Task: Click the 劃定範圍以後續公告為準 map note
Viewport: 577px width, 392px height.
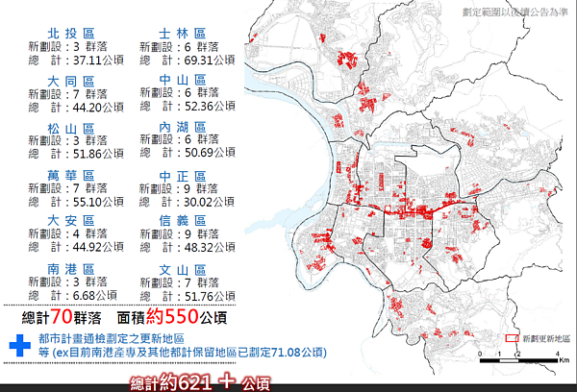Action: [x=515, y=12]
